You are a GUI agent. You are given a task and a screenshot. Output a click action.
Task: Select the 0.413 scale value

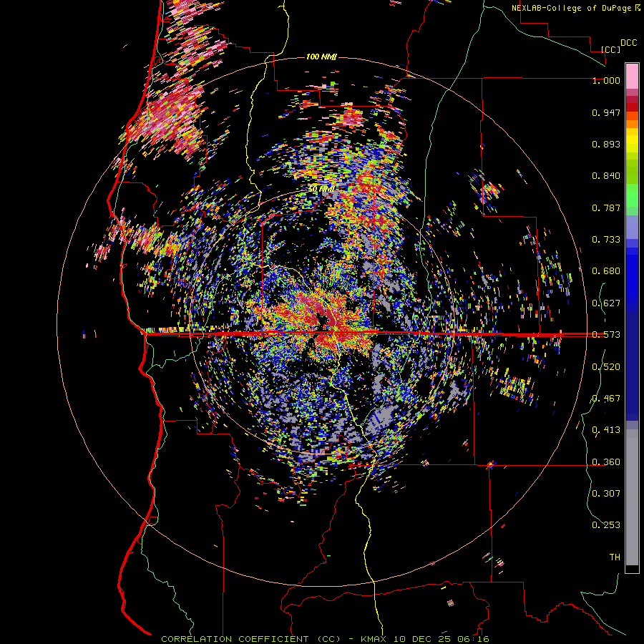(x=606, y=430)
